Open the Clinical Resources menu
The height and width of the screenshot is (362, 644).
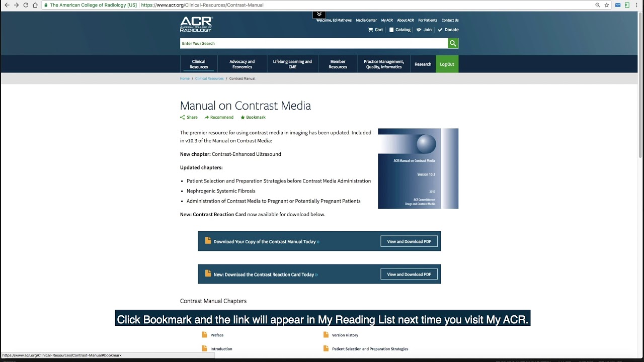(199, 64)
